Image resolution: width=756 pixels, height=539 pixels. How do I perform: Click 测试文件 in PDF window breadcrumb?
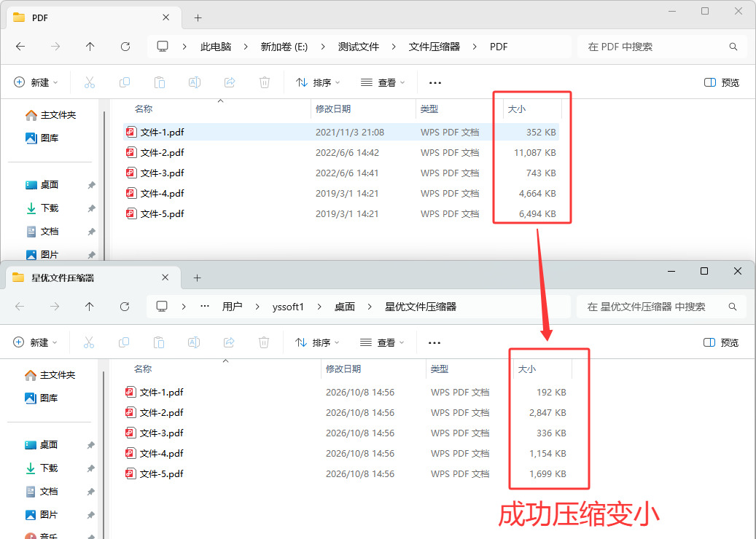coord(358,47)
